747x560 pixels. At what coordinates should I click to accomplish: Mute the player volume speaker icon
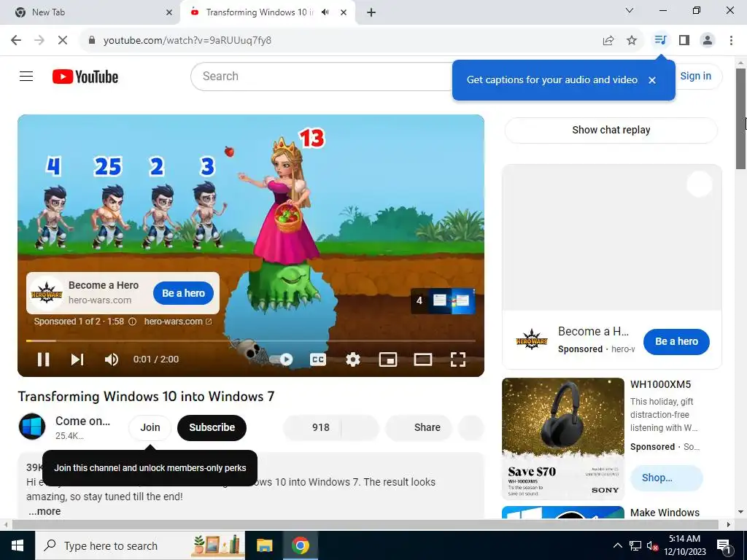pos(112,359)
